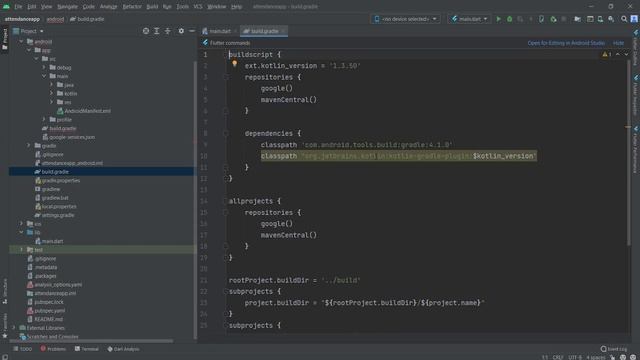The width and height of the screenshot is (640, 360).
Task: Open the TODO tool window tab
Action: [22, 349]
